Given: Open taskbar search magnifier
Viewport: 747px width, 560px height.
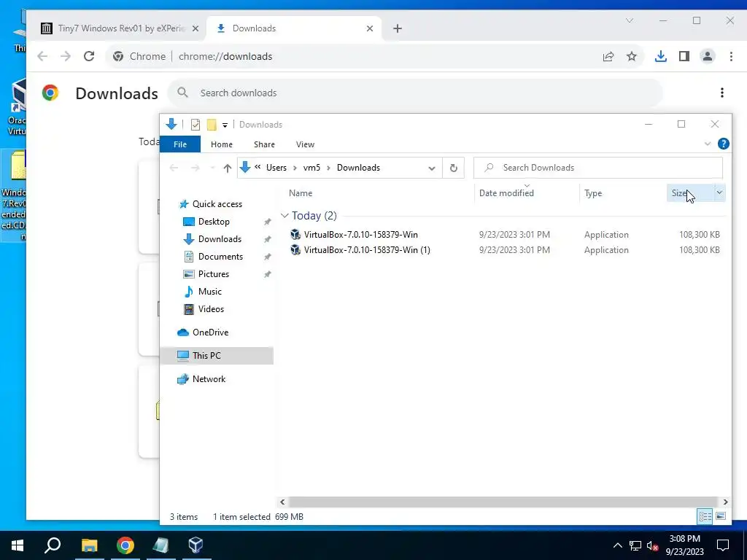Looking at the screenshot, I should click(x=53, y=545).
